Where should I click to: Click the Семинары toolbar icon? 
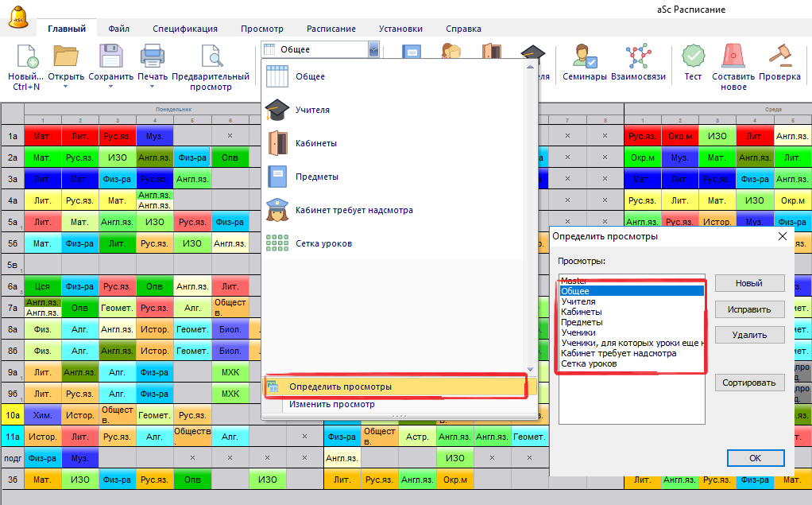pos(584,56)
